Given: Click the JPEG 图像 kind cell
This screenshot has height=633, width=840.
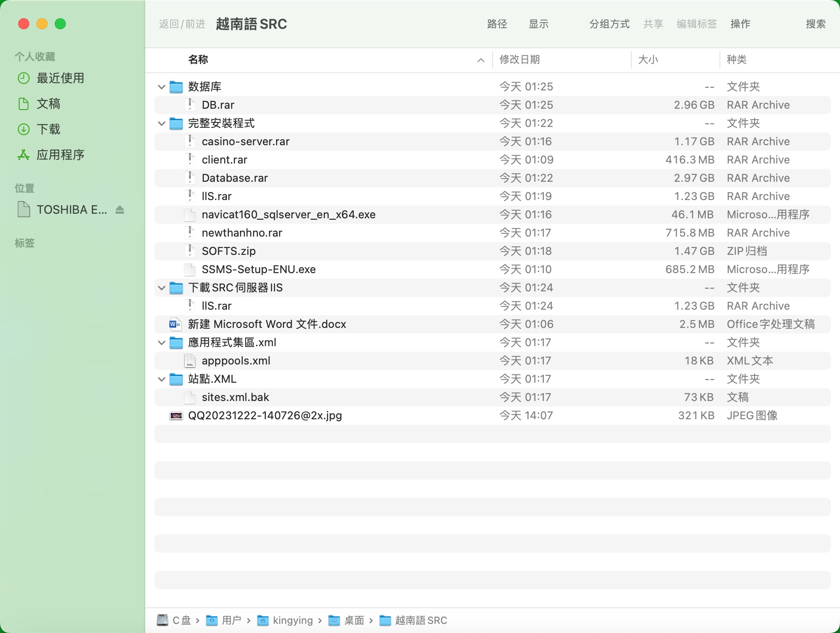Looking at the screenshot, I should [752, 416].
